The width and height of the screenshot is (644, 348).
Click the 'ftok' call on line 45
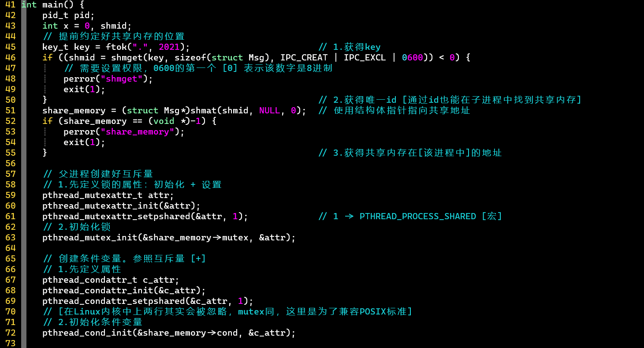(x=116, y=47)
